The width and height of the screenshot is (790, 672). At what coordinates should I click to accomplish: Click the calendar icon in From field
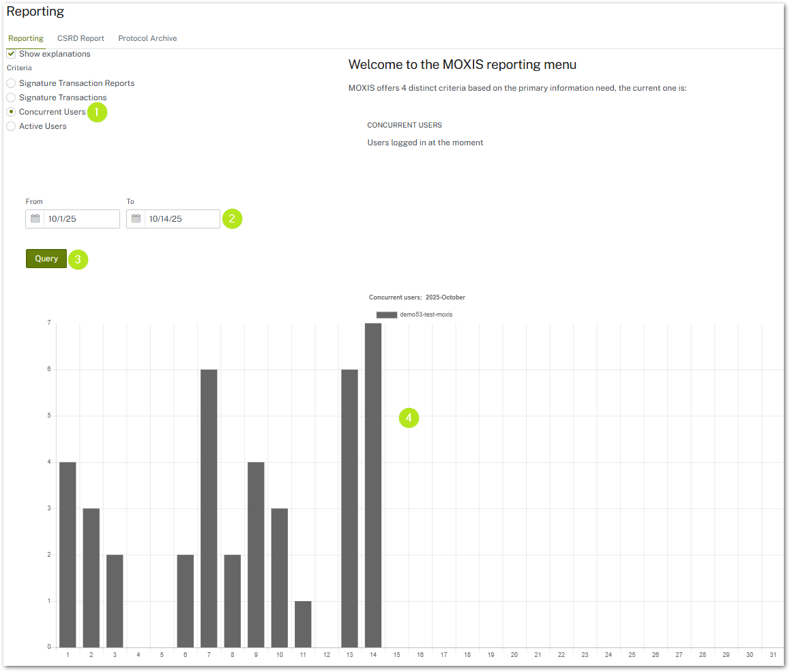point(35,219)
